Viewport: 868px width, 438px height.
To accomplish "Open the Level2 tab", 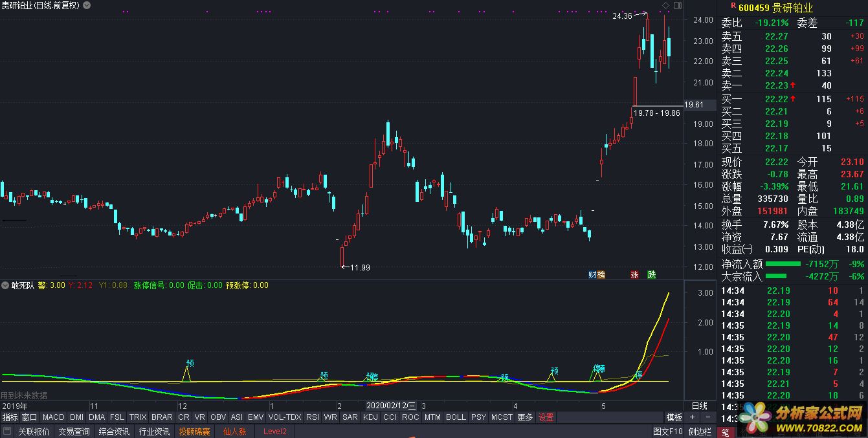I will (x=274, y=432).
